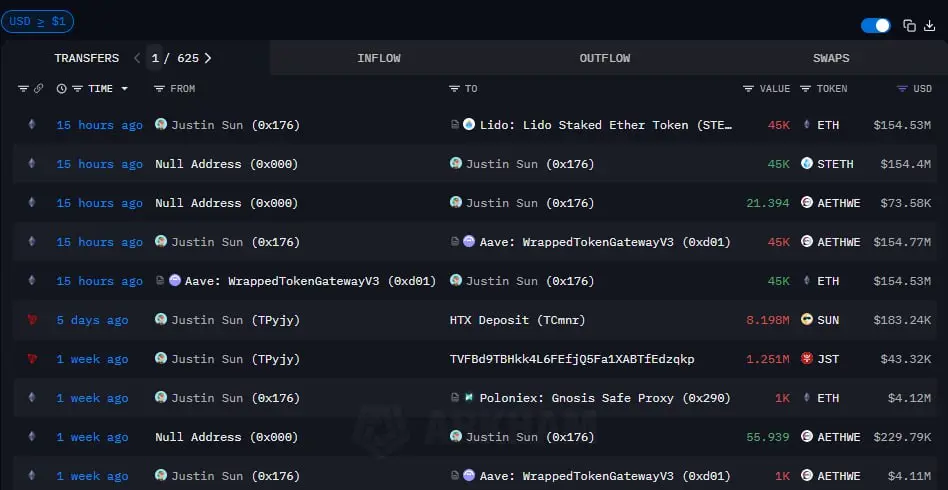Click the Tron chain icon in the JST row
Screen dimensions: 948x490
coord(31,359)
